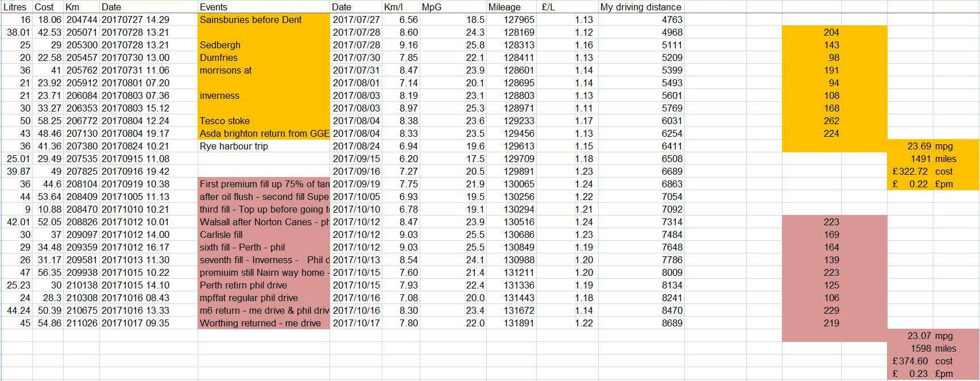
Task: Select date cell '2017/09/16'
Action: point(357,171)
